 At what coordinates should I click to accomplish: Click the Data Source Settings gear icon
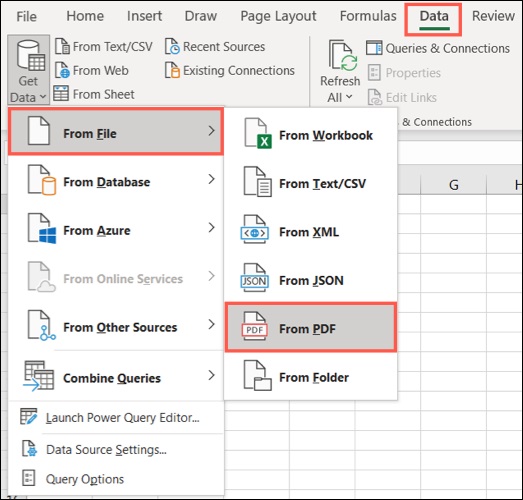point(29,448)
